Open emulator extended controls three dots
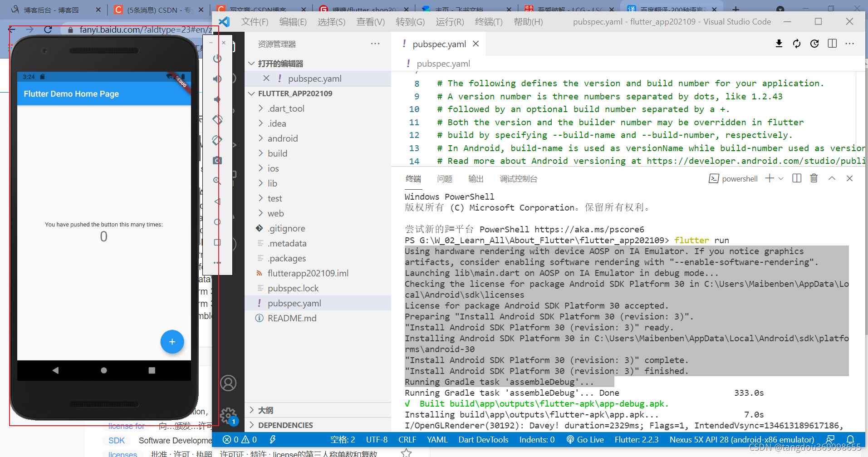Image resolution: width=868 pixels, height=457 pixels. [x=217, y=263]
